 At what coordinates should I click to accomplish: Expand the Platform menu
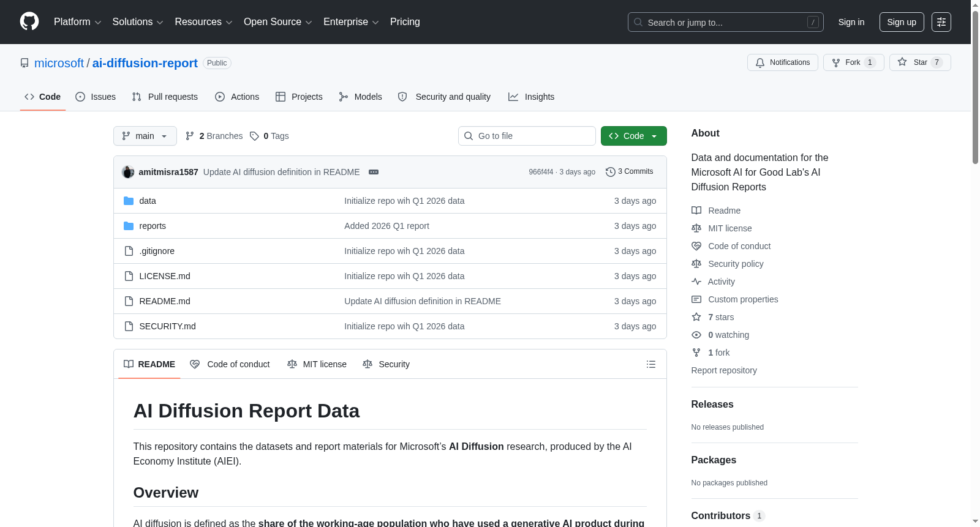(x=77, y=22)
